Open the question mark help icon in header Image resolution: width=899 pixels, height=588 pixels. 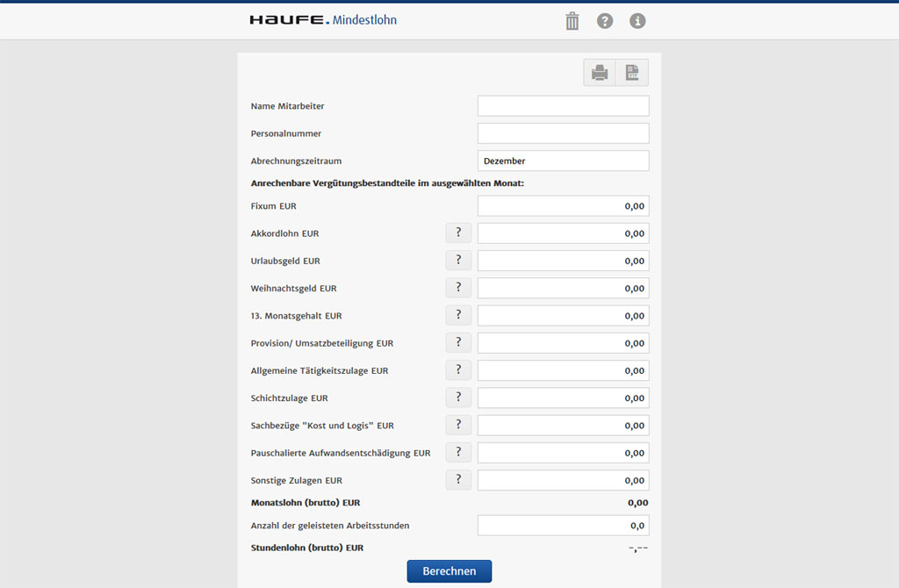(604, 21)
